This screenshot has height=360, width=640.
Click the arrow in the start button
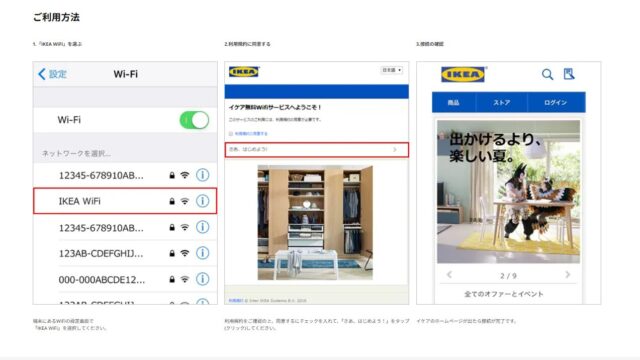[x=395, y=150]
